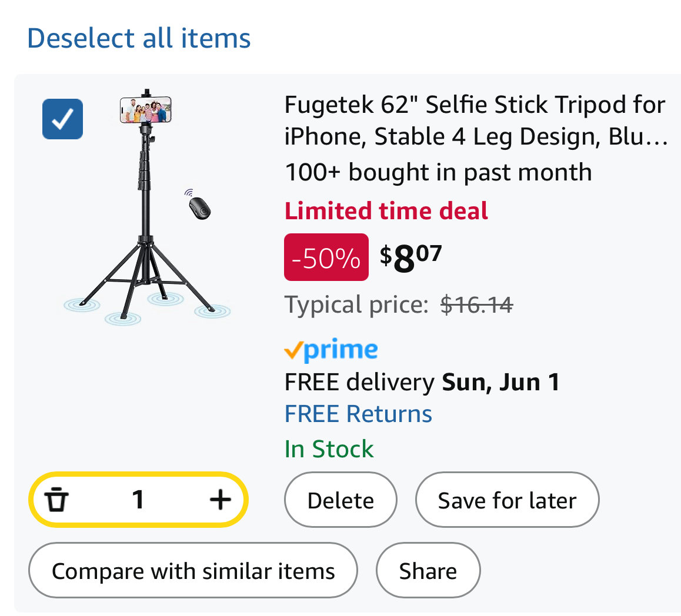Viewport: 681px width, 616px height.
Task: Click the 100+ bought in past month text
Action: click(438, 172)
